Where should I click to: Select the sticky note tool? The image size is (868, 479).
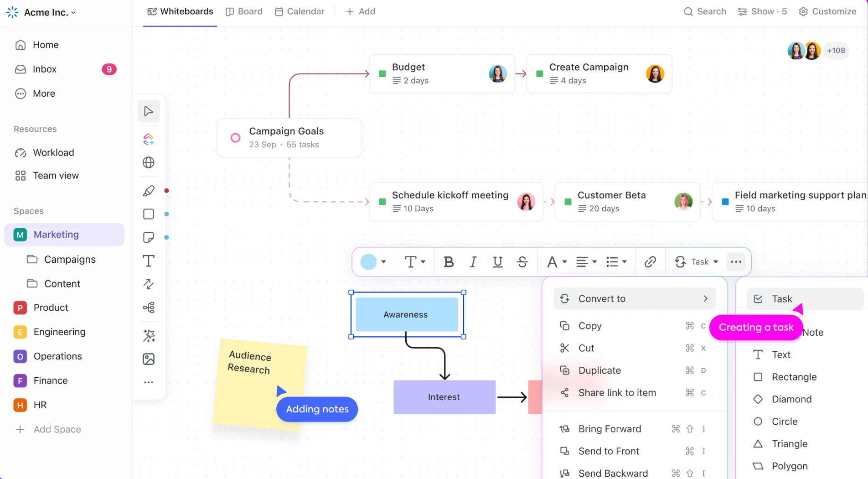click(x=149, y=237)
